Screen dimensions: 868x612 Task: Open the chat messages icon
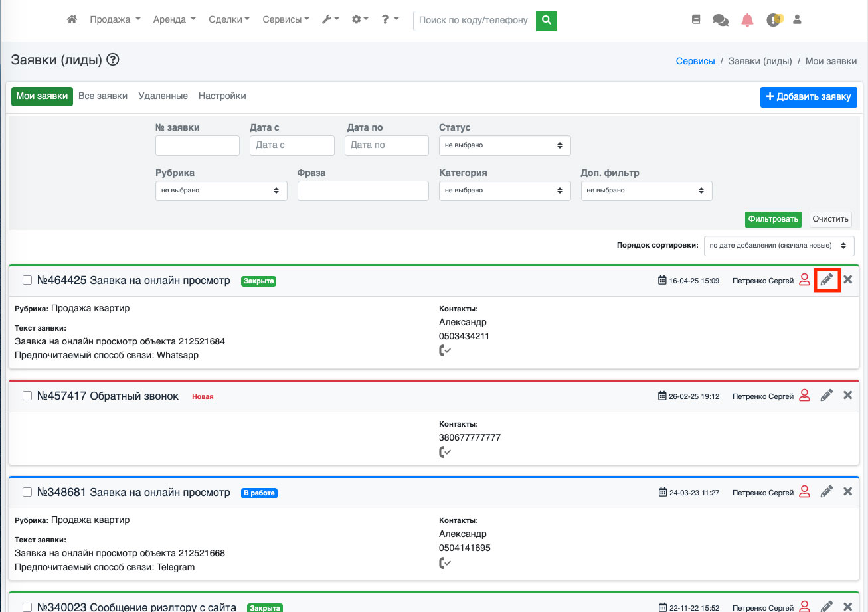tap(721, 20)
